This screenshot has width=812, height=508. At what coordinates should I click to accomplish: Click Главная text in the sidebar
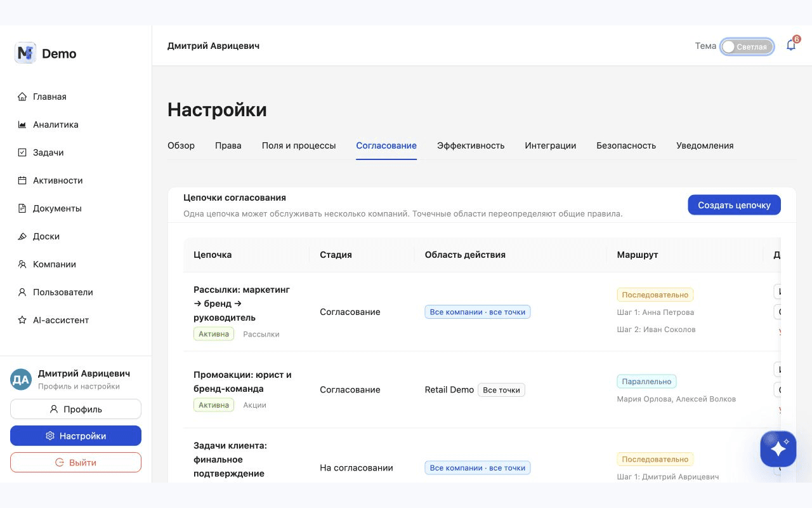(49, 97)
